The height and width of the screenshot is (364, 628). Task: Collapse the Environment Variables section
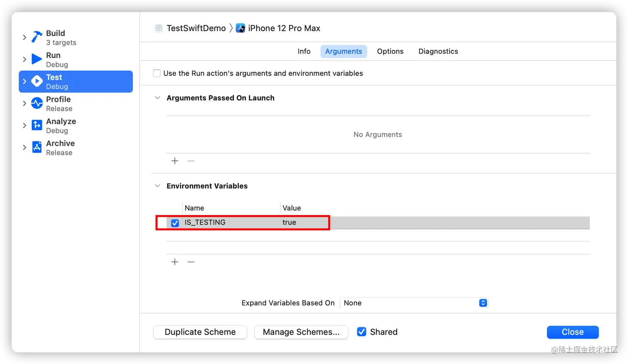pos(157,186)
